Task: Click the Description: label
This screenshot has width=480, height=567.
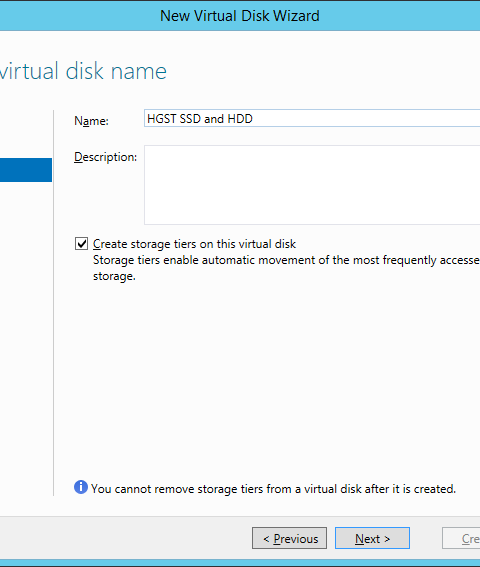Action: pyautogui.click(x=105, y=157)
